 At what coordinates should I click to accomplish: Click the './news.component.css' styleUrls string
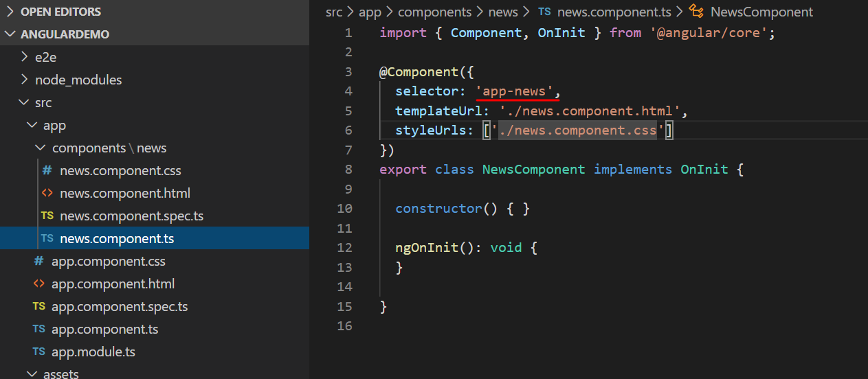pos(578,130)
